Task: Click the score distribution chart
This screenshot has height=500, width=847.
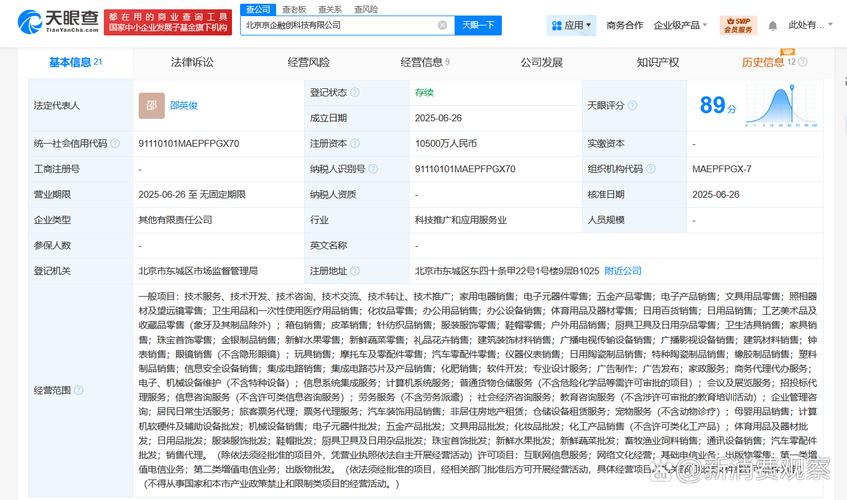Action: (x=782, y=105)
